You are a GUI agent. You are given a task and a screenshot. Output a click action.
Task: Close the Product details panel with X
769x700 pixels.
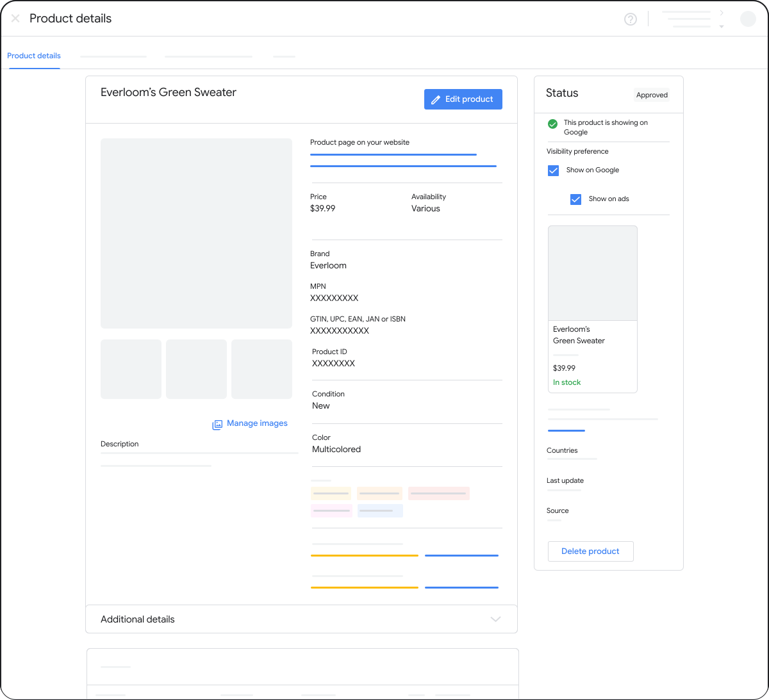click(x=15, y=19)
